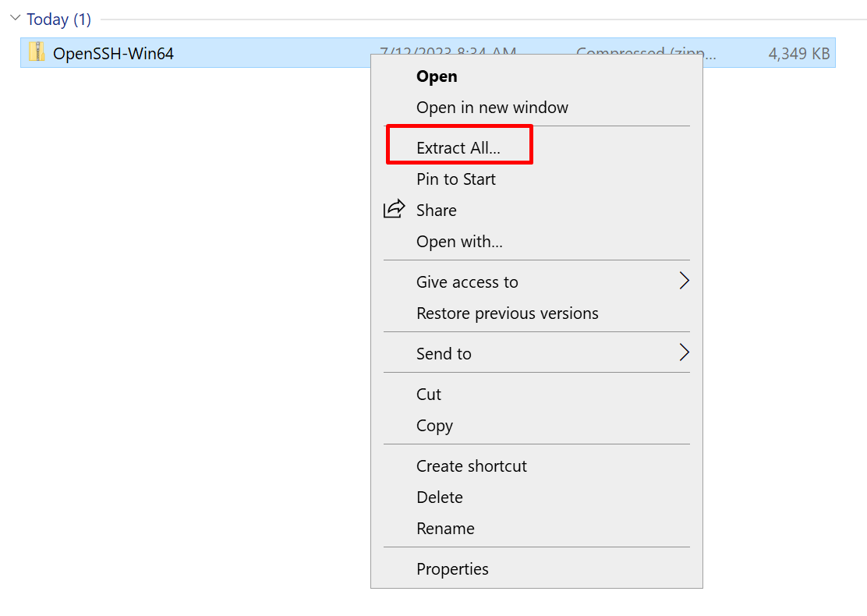The width and height of the screenshot is (867, 616).
Task: Open the OpenSSH-Win64 archive
Action: tap(436, 76)
